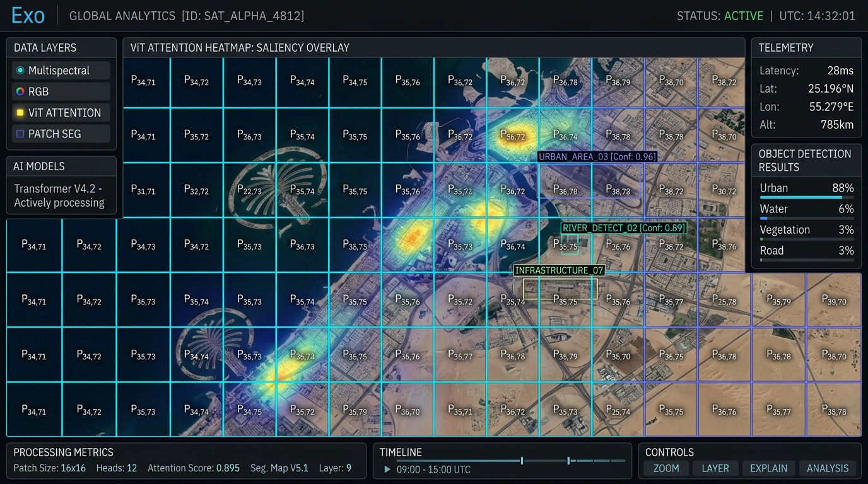The height and width of the screenshot is (484, 868).
Task: Click the Lat 25.196°N value
Action: tap(831, 89)
